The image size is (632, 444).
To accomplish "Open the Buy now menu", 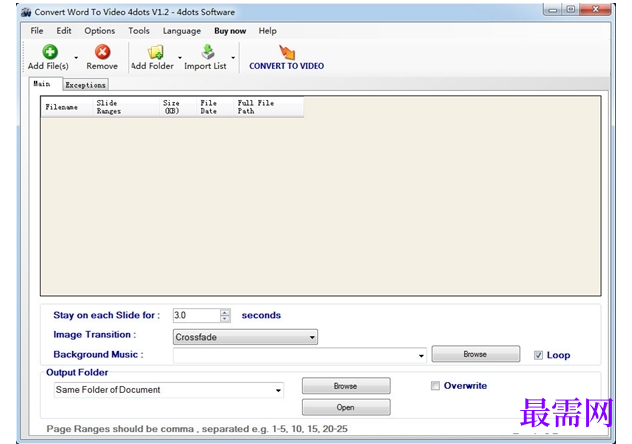I will pyautogui.click(x=230, y=31).
